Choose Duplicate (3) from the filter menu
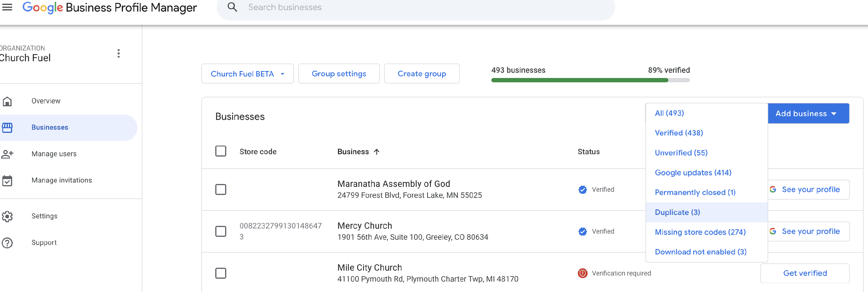868x292 pixels. [x=677, y=212]
